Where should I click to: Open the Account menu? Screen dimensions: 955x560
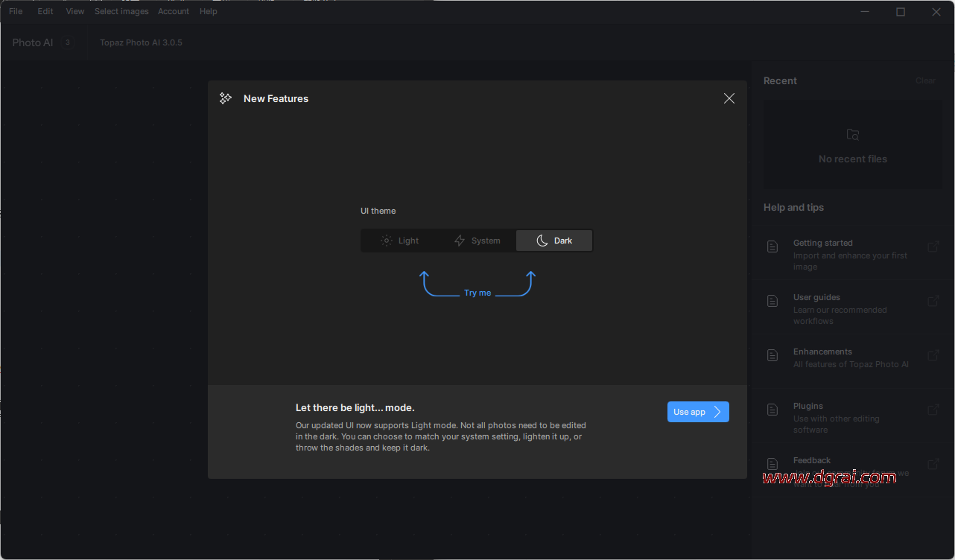[174, 11]
